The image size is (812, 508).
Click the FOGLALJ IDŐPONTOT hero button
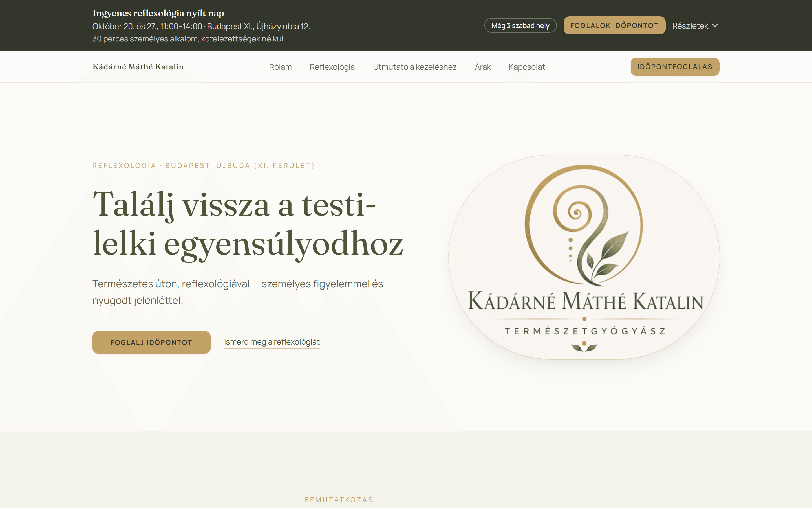pos(151,342)
